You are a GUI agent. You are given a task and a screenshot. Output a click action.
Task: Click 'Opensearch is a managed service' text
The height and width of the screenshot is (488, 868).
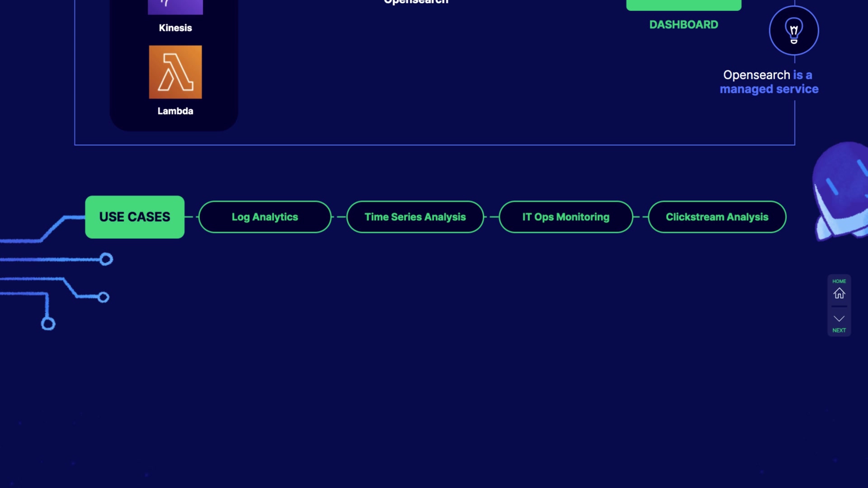point(769,82)
